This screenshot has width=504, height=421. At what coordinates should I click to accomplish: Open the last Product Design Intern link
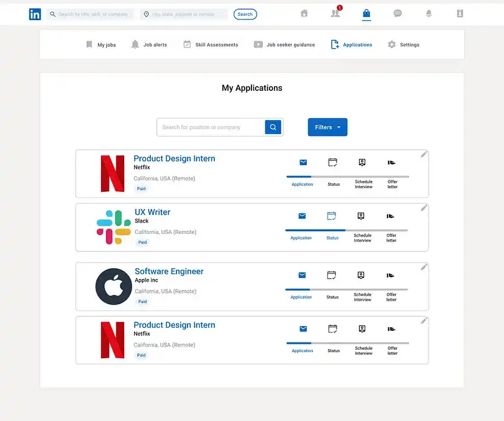(x=174, y=325)
